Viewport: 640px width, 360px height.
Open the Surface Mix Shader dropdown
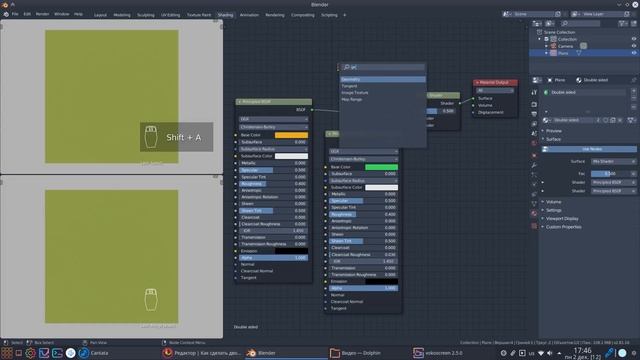tap(613, 162)
